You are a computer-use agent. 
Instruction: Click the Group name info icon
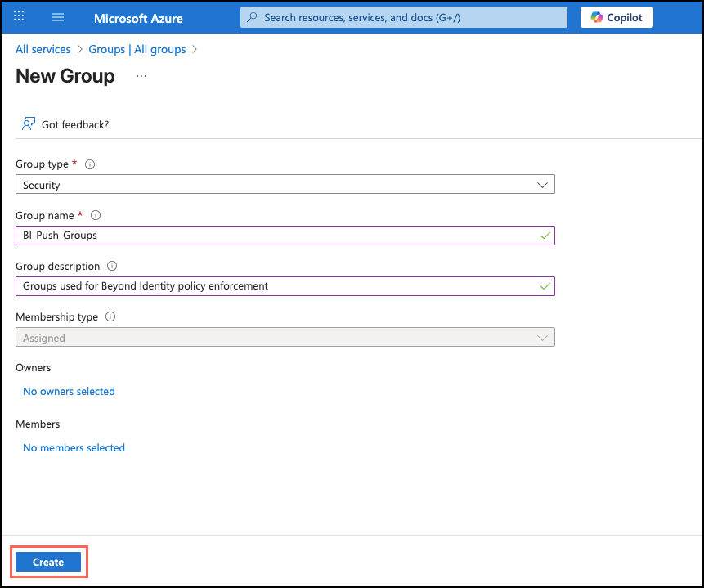[96, 215]
